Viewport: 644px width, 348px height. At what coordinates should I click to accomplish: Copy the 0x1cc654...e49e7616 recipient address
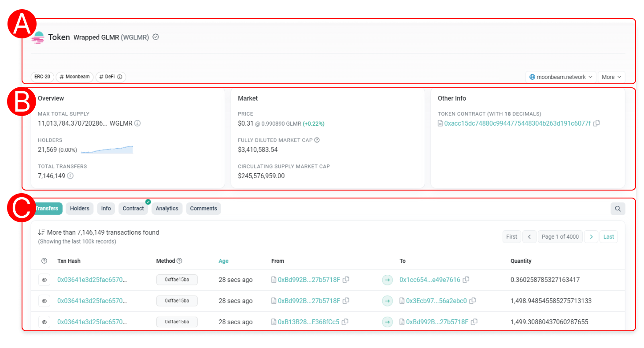coord(466,280)
